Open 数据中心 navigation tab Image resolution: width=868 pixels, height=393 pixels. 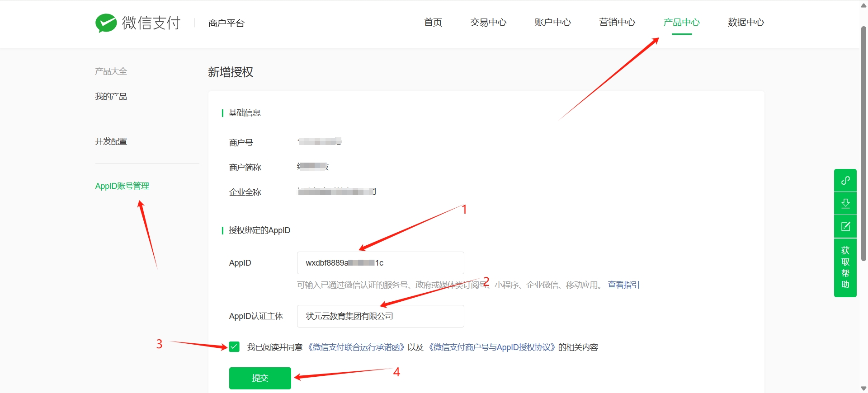click(x=746, y=22)
